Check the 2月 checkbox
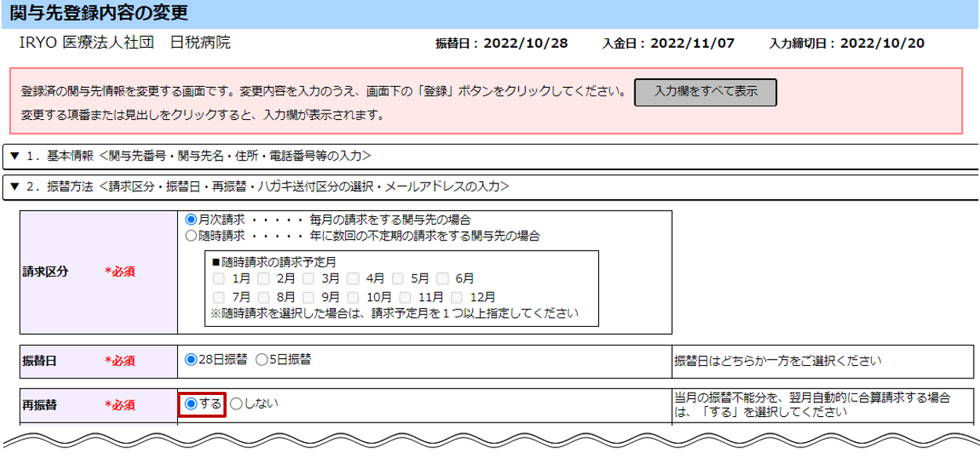Screen dimensions: 980x471 tap(264, 278)
